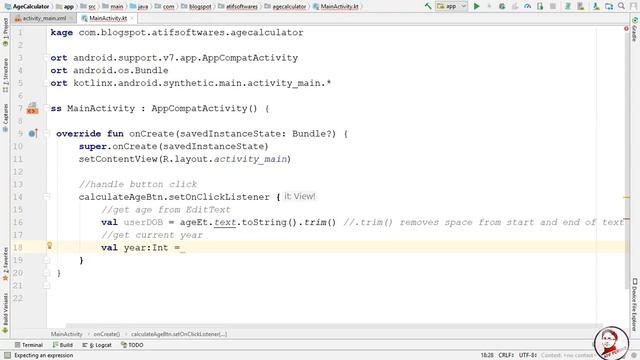Click calculateAgeBtn.setOnClickListener{...} bottom breadcrumb
The height and width of the screenshot is (360, 640).
(179, 334)
